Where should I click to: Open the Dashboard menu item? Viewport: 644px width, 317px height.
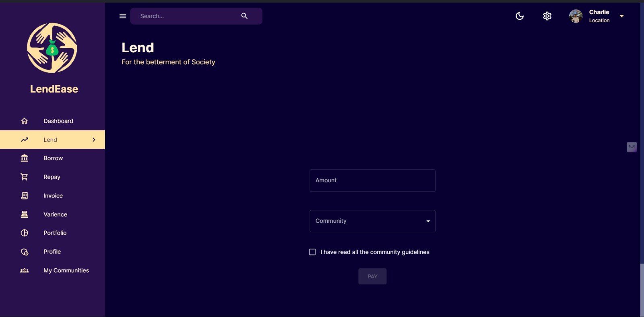pos(52,121)
